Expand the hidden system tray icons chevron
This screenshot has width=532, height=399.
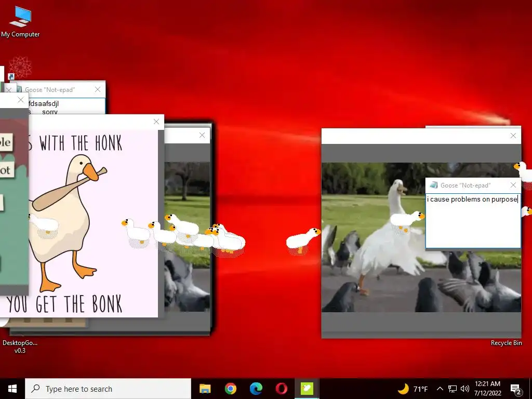440,389
